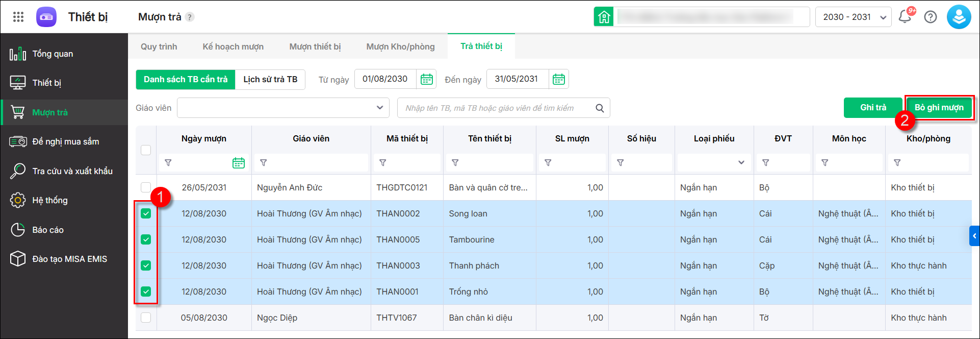Click cell Bàn chân kì diệu
Image resolution: width=980 pixels, height=339 pixels.
pyautogui.click(x=480, y=318)
